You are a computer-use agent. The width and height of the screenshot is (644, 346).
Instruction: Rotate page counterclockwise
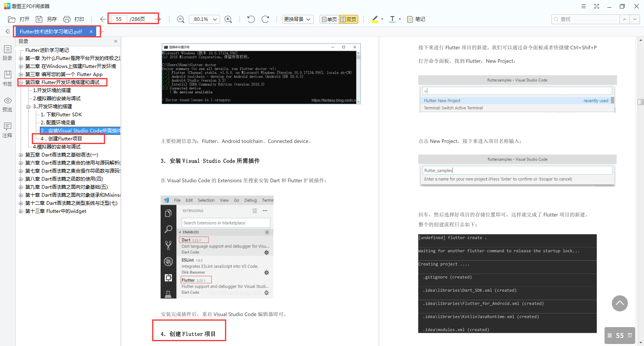251,19
